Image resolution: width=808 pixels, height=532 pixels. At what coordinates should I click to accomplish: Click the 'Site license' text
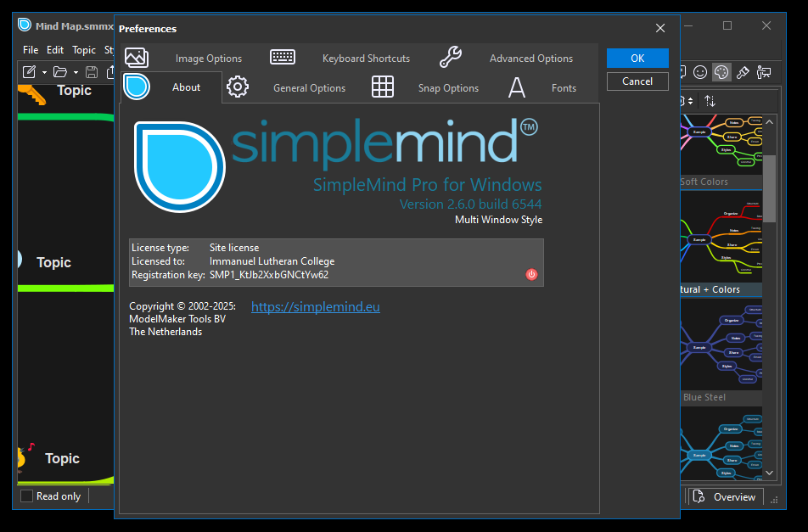pyautogui.click(x=234, y=248)
